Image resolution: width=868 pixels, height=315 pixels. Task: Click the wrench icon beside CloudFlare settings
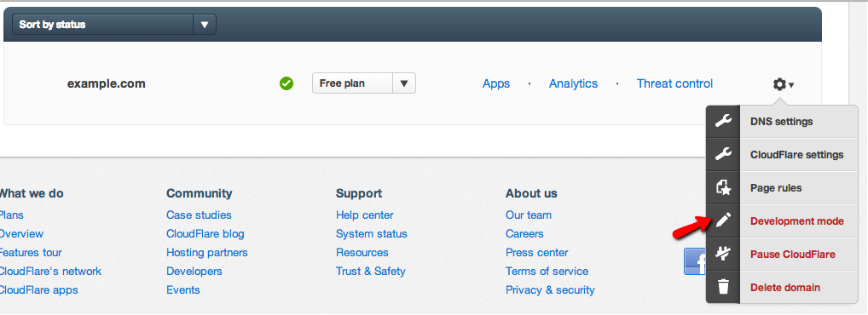coord(723,155)
